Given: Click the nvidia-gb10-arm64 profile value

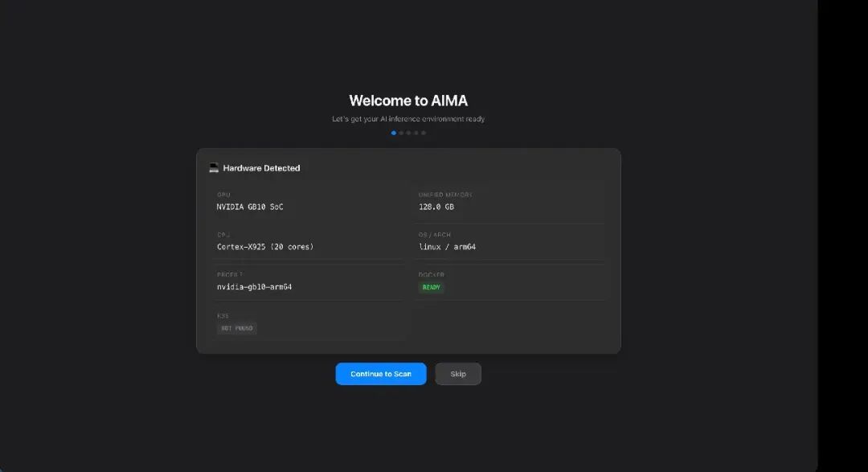Looking at the screenshot, I should tap(254, 287).
